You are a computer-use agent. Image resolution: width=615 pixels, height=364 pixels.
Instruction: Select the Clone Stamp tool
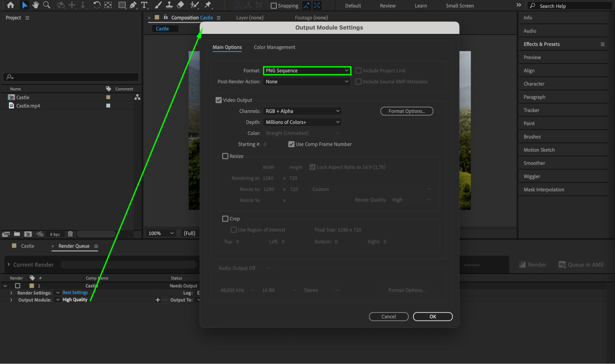point(169,5)
